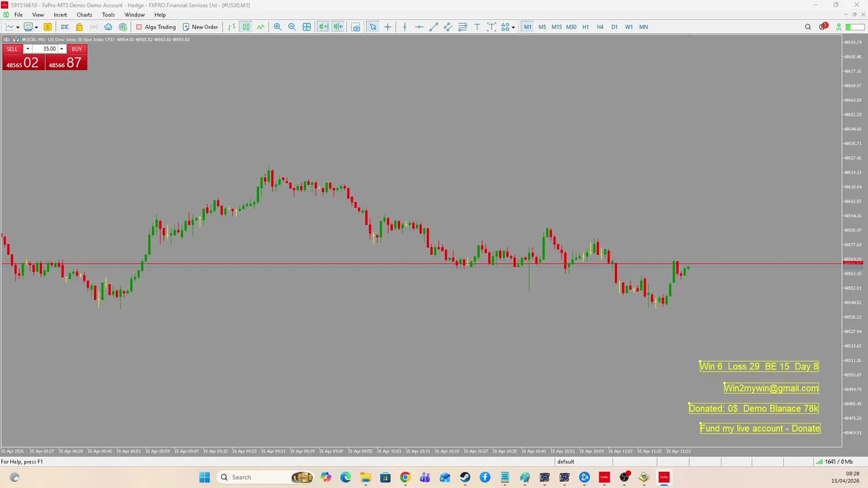Toggle chart auto scroll
The height and width of the screenshot is (488, 868).
tap(323, 27)
